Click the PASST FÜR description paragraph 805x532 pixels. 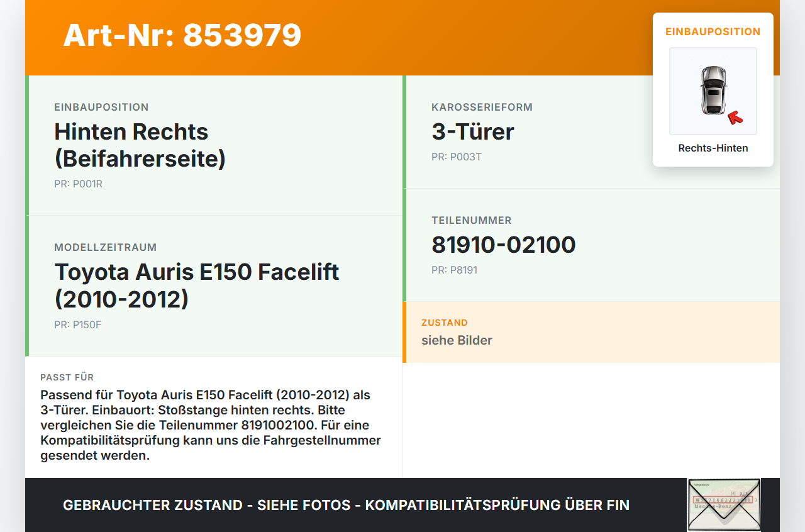(211, 425)
